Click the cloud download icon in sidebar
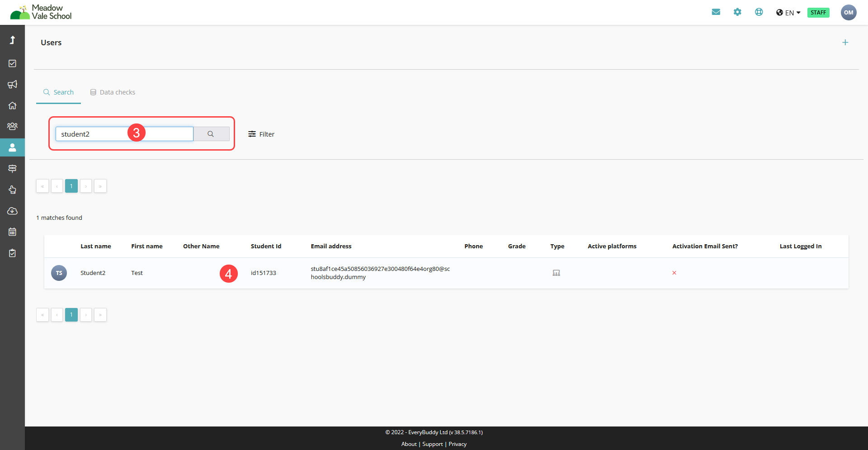This screenshot has height=450, width=868. (x=12, y=211)
